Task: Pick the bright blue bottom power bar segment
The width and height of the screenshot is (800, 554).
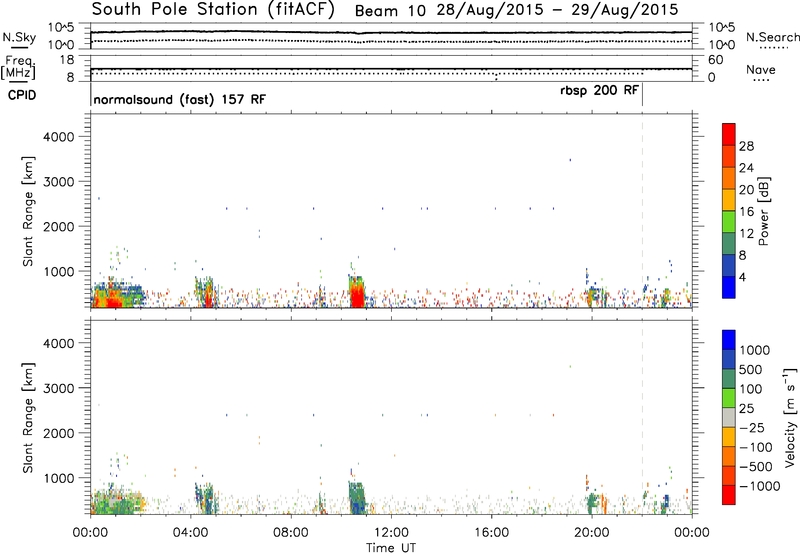Action: 729,287
